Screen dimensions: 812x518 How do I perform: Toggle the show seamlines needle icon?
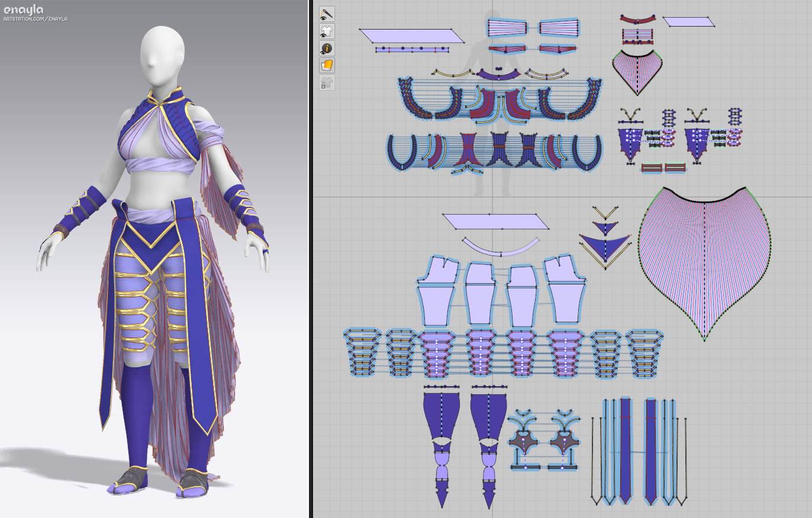tap(327, 14)
